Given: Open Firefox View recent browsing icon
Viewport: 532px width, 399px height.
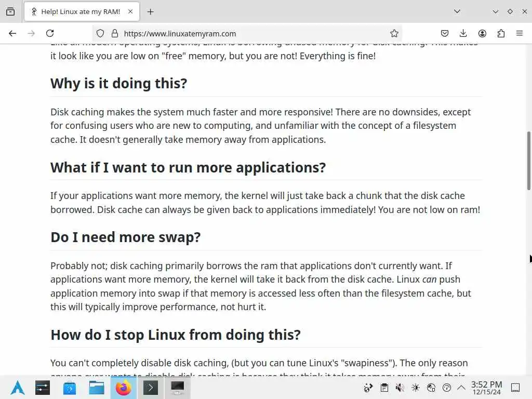Looking at the screenshot, I should [10, 11].
